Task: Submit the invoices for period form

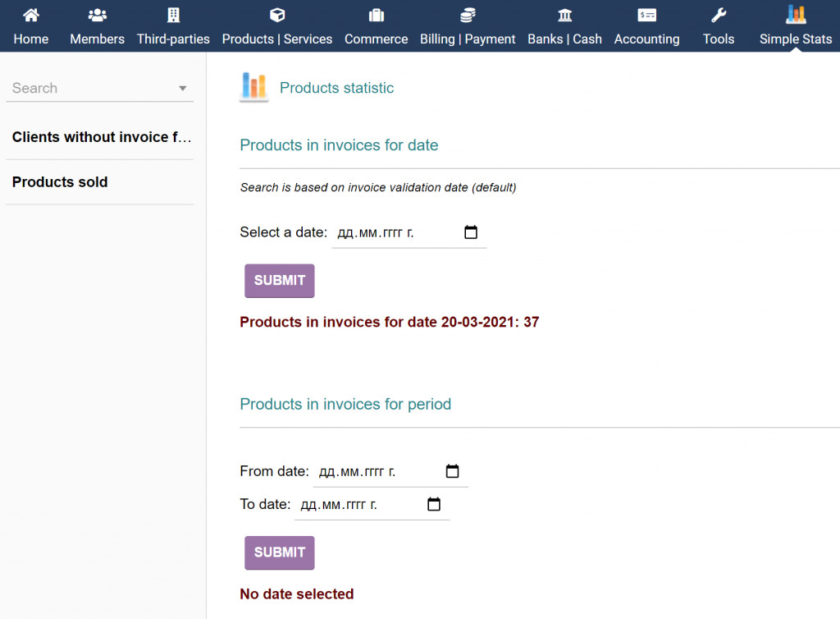Action: 280,553
